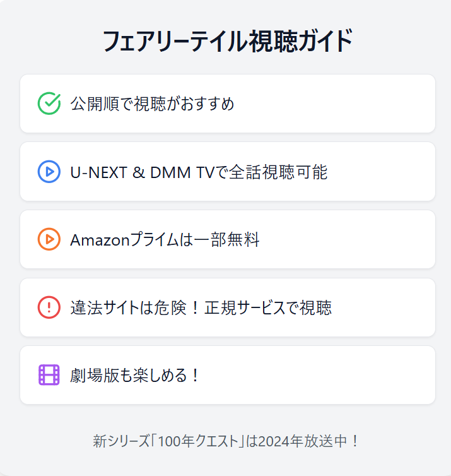Click the green checkmark circle icon
Screen dimensions: 451x476
[x=49, y=104]
